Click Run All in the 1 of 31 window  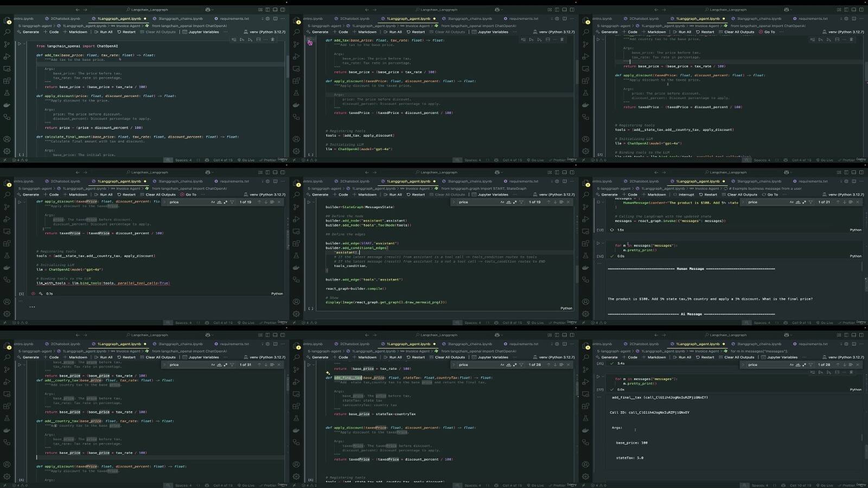pyautogui.click(x=104, y=357)
